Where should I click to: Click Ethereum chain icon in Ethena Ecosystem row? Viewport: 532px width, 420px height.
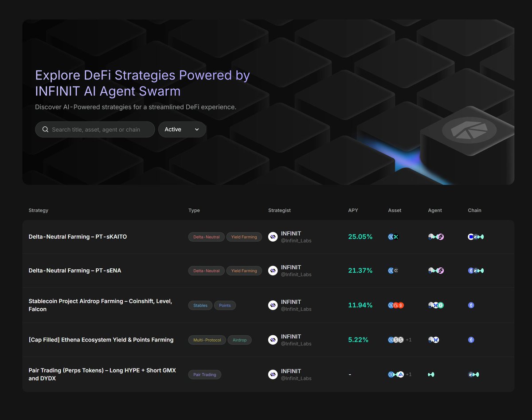(471, 340)
